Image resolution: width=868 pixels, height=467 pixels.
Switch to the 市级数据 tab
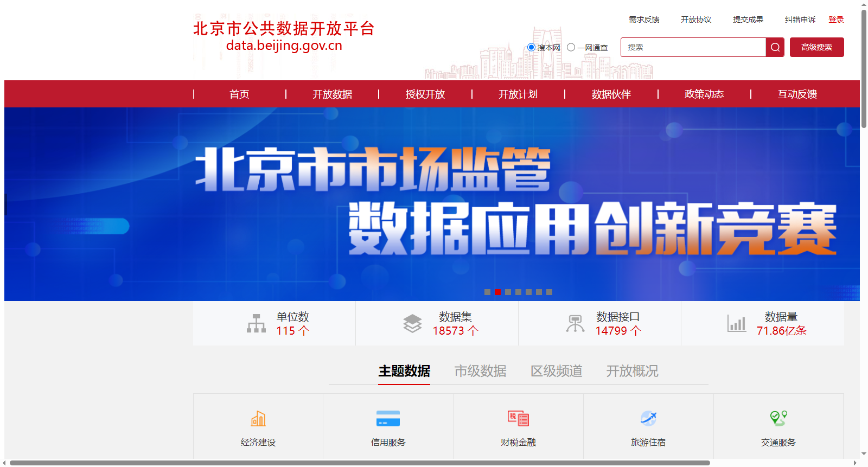point(480,371)
